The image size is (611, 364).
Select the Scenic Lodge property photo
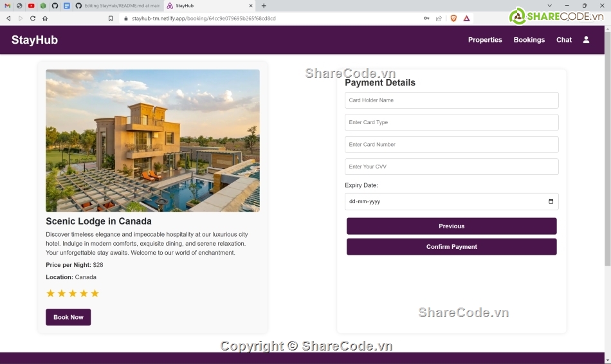pos(153,141)
